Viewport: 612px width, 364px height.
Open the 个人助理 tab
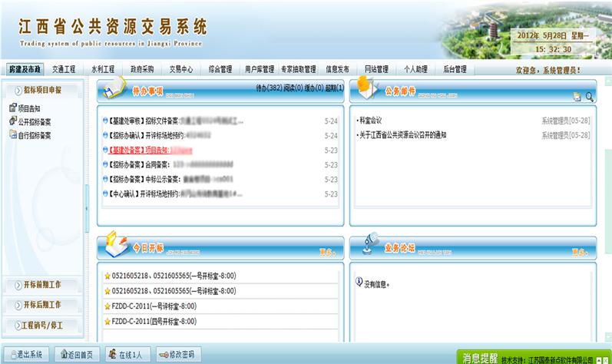(x=415, y=69)
